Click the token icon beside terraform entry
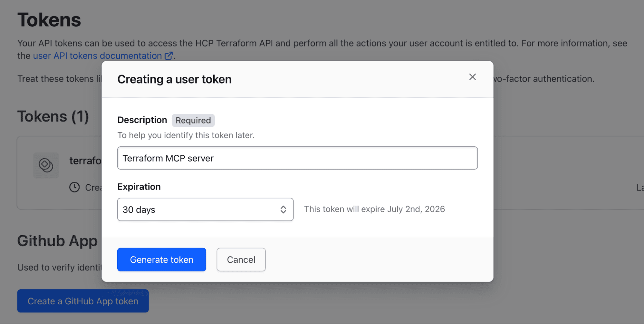Screen dimensions: 644x324 tap(46, 165)
